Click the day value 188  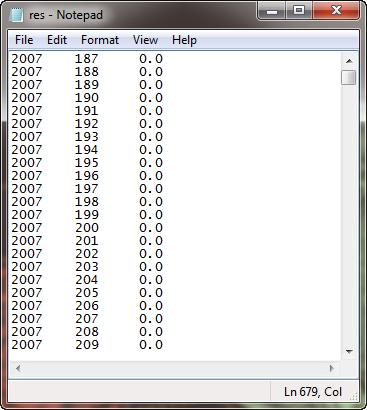(x=86, y=72)
